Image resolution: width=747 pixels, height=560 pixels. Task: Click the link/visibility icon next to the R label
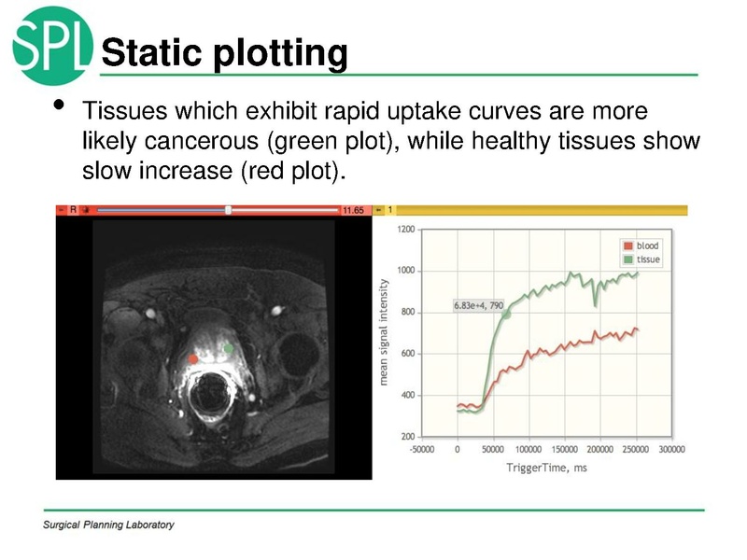tap(85, 210)
